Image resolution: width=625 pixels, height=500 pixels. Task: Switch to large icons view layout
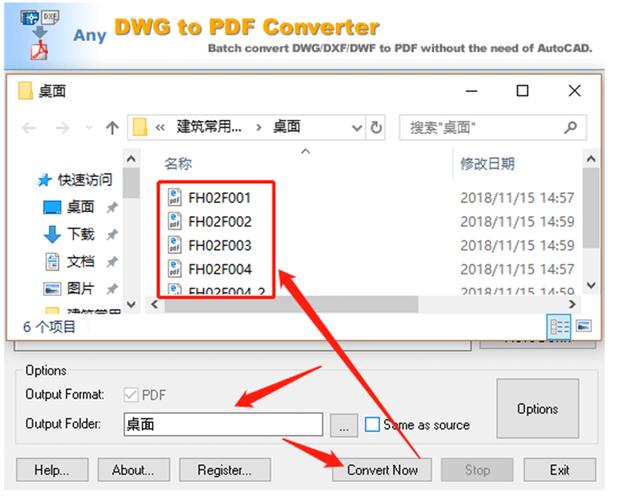(x=584, y=326)
